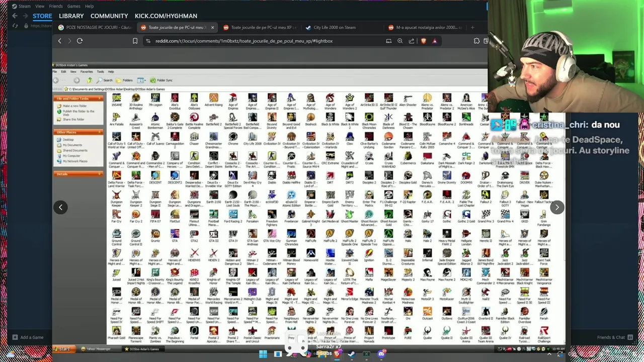This screenshot has width=644, height=362.
Task: Launch the GTA San Andreas shortcut
Action: (x=253, y=238)
